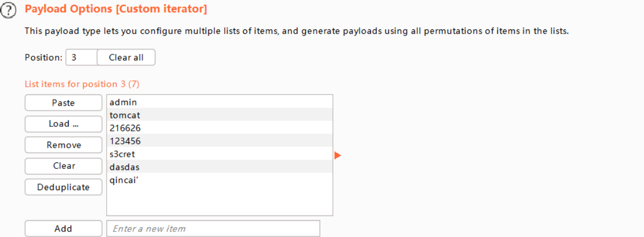
Task: Highlight the qincai' list item
Action: pos(123,180)
